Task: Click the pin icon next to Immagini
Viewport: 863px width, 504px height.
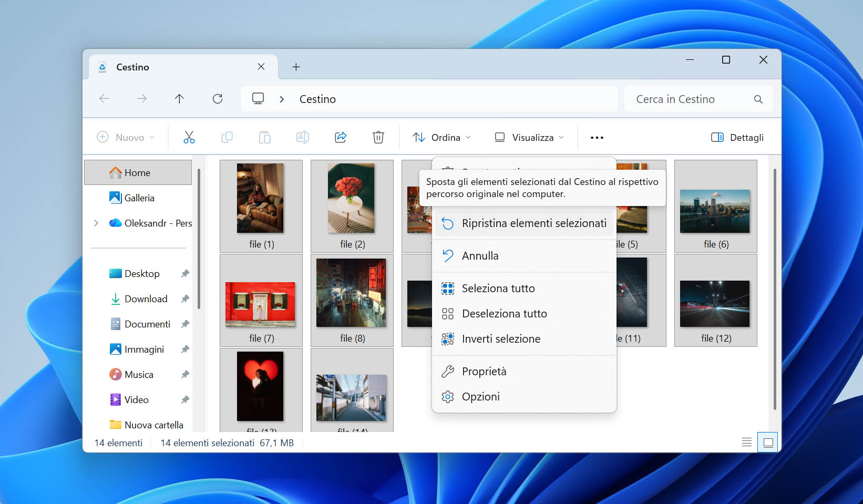Action: click(185, 349)
